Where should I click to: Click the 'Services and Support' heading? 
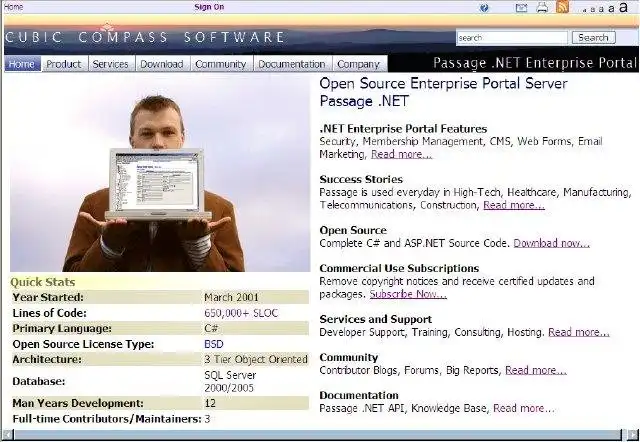pos(376,319)
